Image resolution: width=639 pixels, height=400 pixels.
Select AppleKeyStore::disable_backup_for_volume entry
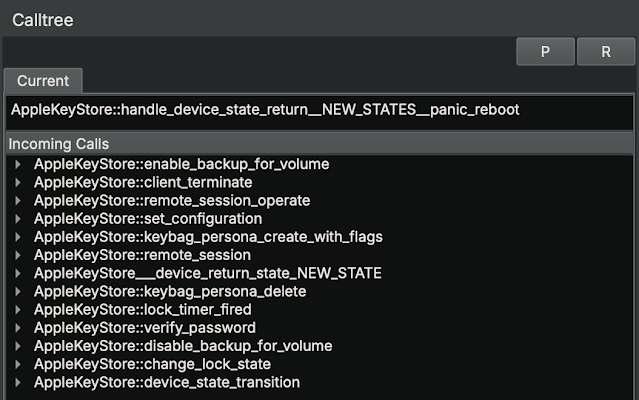tap(183, 346)
